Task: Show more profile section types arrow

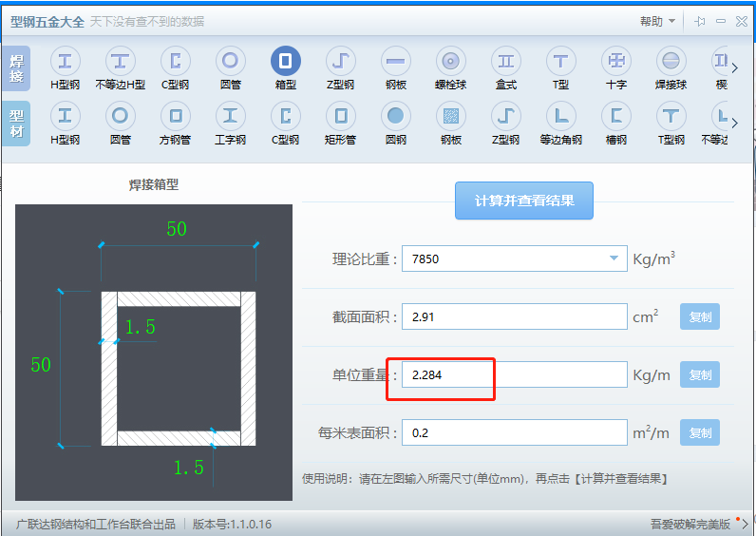Action: click(x=735, y=123)
